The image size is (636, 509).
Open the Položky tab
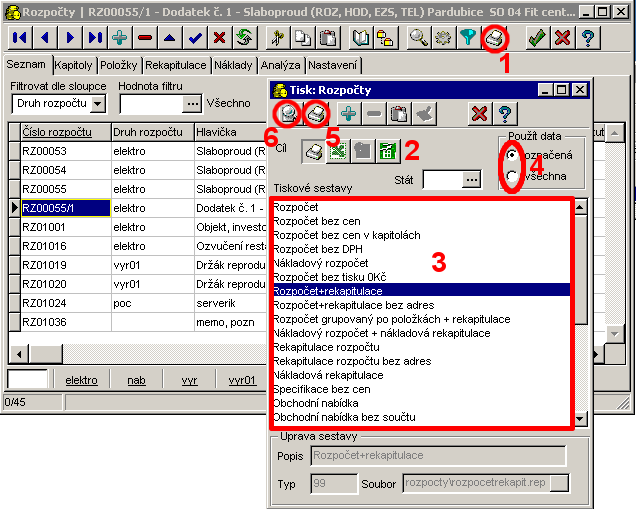pos(119,65)
